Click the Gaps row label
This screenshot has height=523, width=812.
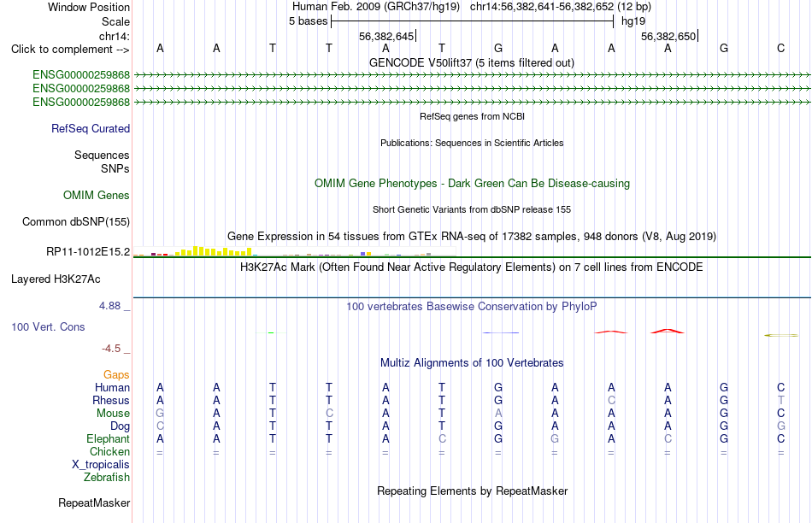(x=116, y=375)
